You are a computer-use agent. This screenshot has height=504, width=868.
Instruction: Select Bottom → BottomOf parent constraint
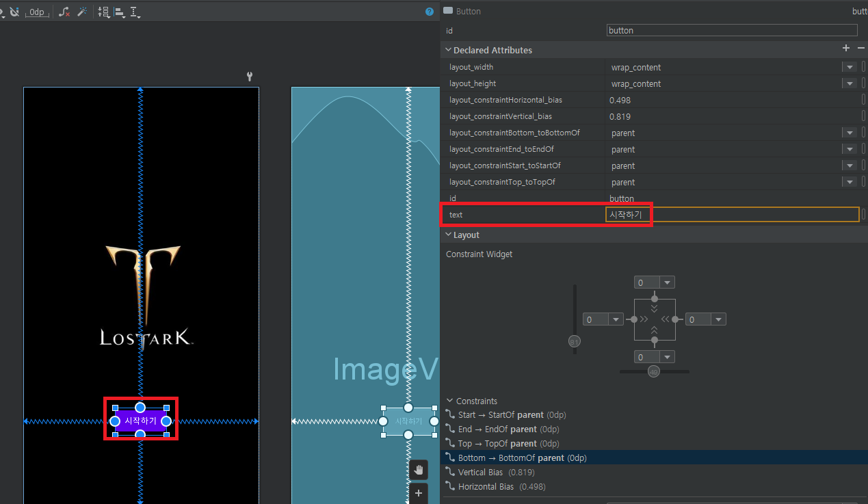pyautogui.click(x=654, y=457)
